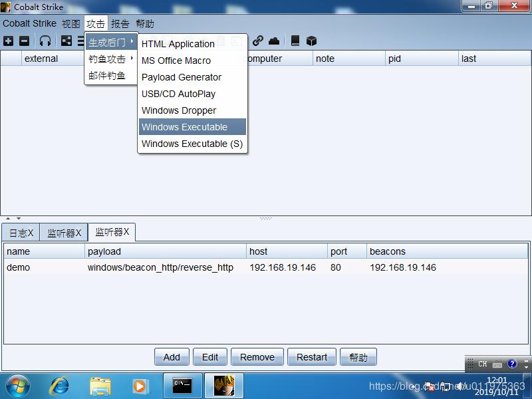Switch to the 日志X tab

coord(21,233)
